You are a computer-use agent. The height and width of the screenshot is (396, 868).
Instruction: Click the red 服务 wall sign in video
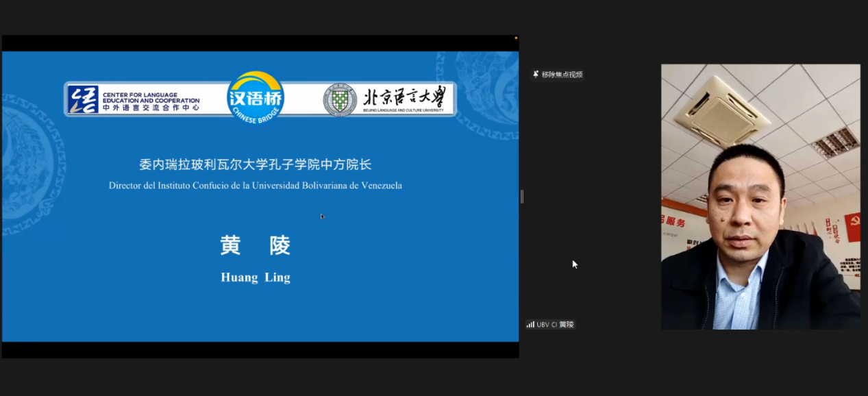click(675, 221)
